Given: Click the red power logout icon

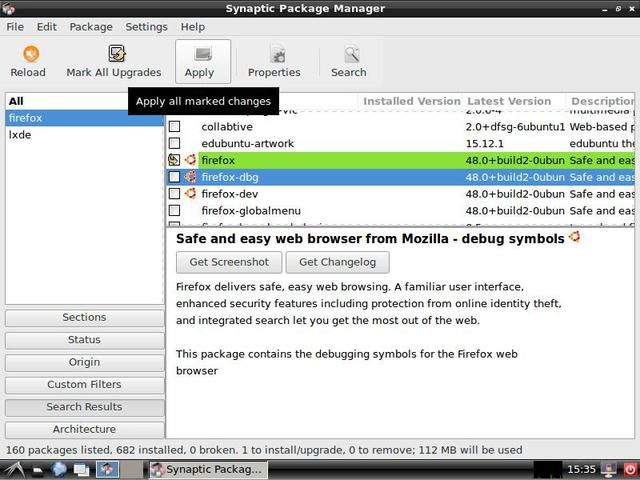Looking at the screenshot, I should click(630, 470).
